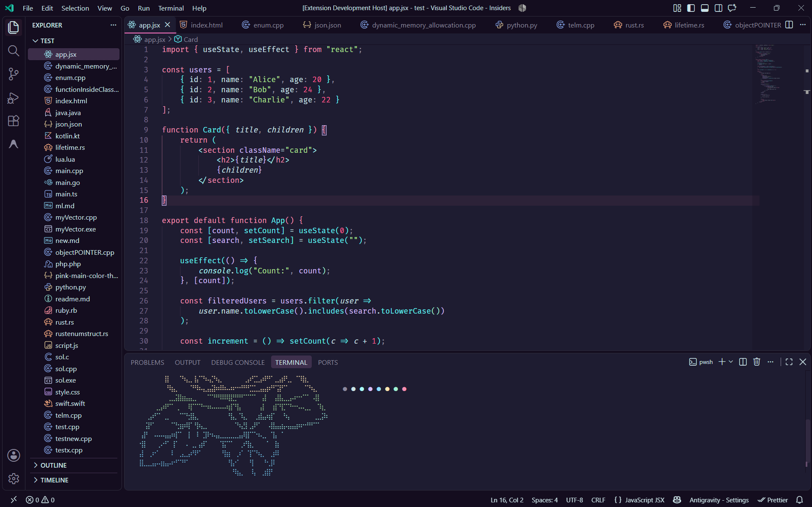Click the Explorer more actions ellipsis
Image resolution: width=812 pixels, height=507 pixels.
[113, 25]
